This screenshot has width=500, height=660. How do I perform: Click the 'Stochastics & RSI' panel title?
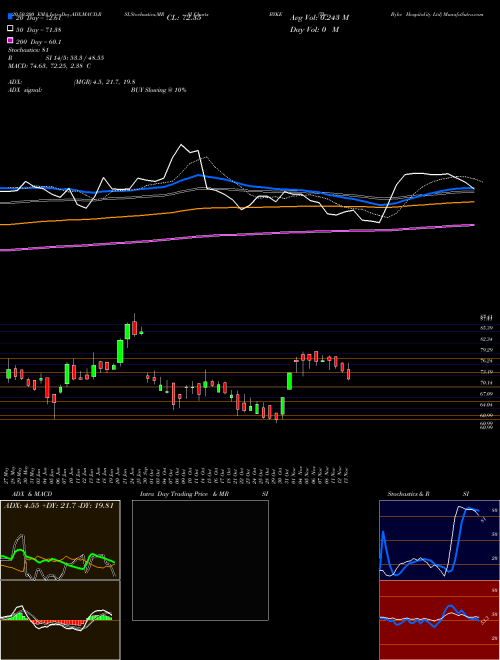click(428, 494)
